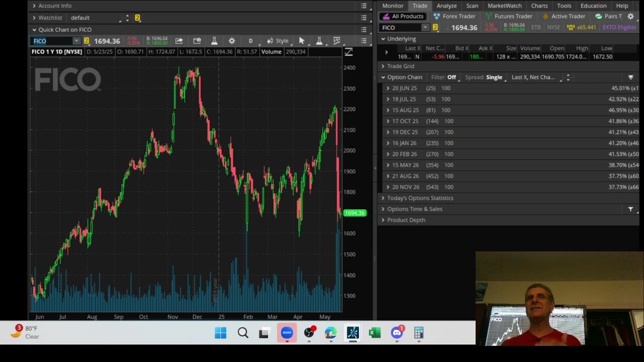Expand Today's Options Statistics

click(383, 198)
